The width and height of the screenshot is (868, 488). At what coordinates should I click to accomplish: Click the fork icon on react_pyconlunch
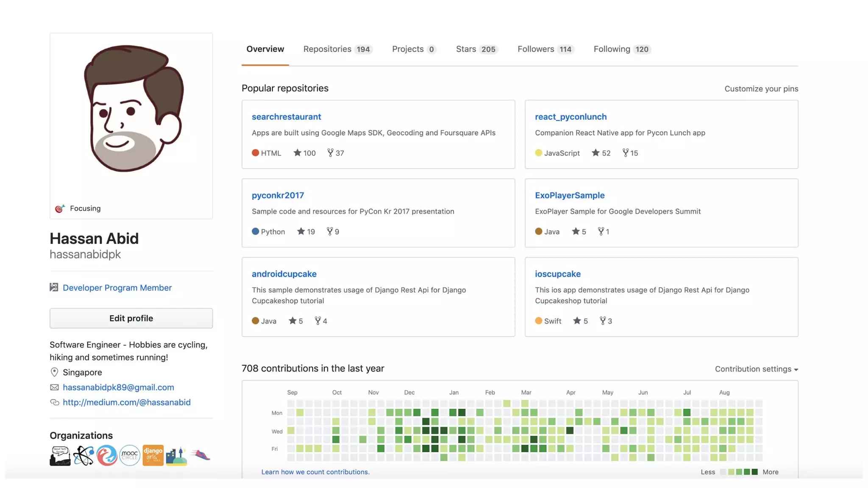tap(625, 153)
